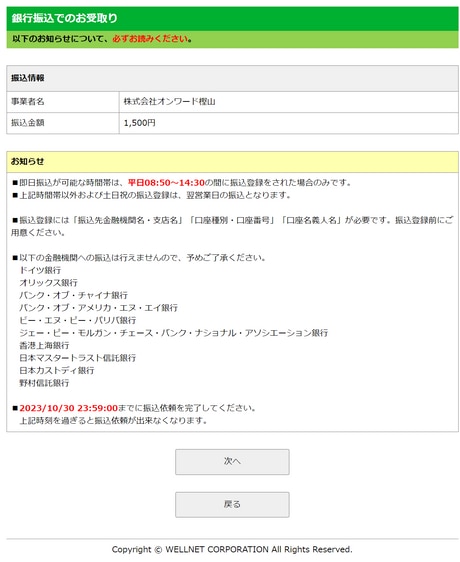Select the 香港上海銀行 entry
This screenshot has width=460, height=562.
[x=44, y=346]
